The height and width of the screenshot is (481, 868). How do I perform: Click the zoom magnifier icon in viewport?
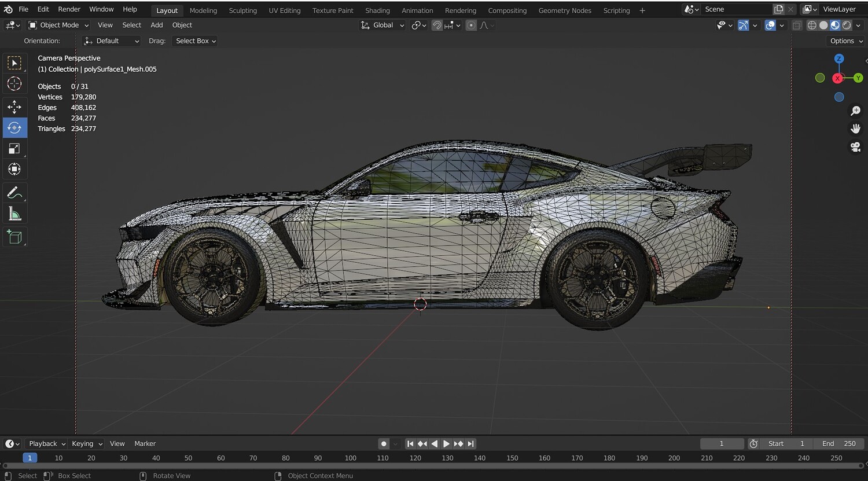pos(856,111)
